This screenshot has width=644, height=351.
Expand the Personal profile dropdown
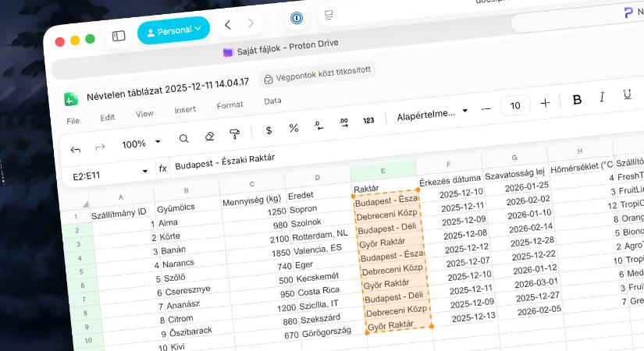pos(174,30)
